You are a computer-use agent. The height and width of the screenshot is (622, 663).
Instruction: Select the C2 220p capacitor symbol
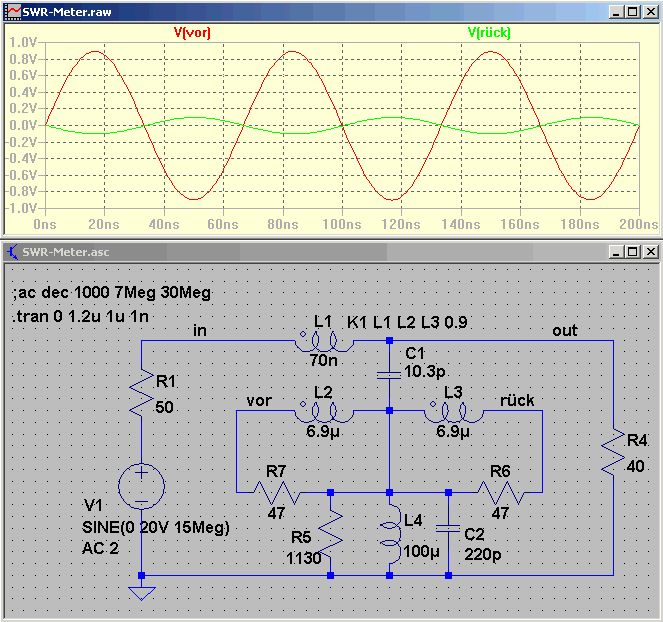pyautogui.click(x=448, y=529)
